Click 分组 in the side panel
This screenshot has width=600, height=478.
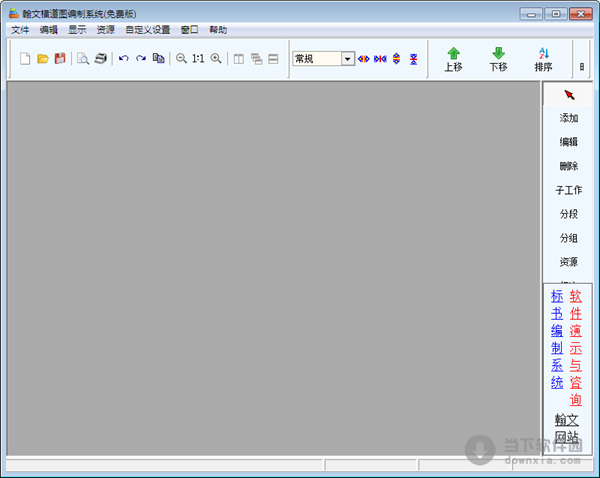[569, 238]
